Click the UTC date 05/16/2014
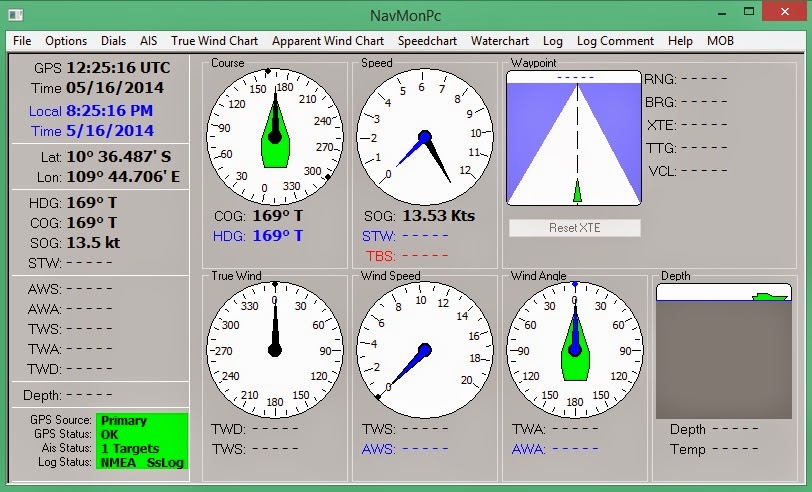 point(115,88)
